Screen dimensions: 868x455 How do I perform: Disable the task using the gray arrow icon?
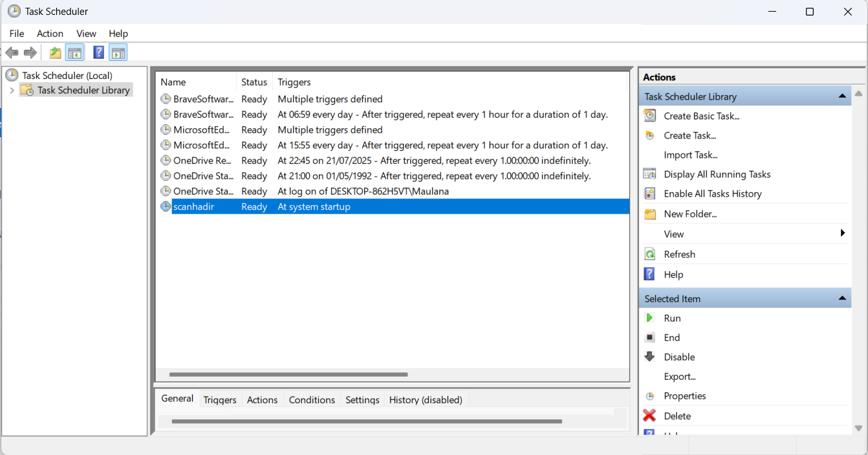click(x=649, y=357)
